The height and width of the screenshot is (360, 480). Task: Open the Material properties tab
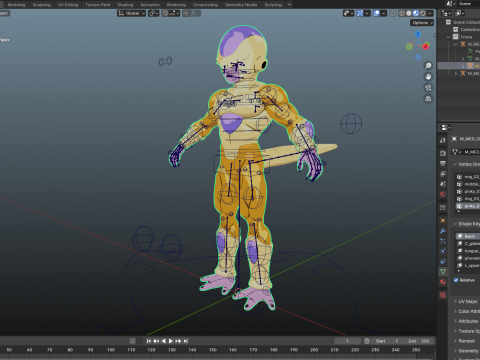coord(443,282)
